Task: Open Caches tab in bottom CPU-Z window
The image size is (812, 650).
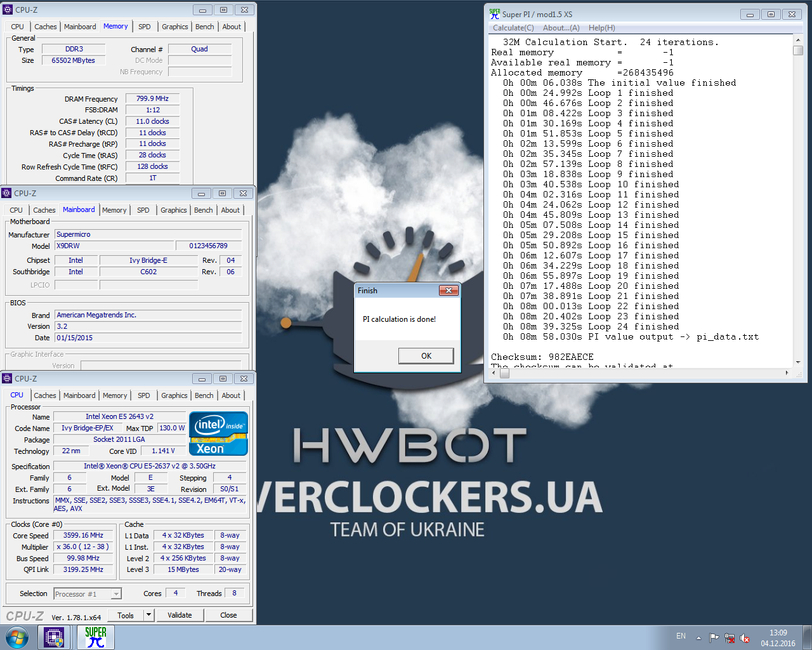Action: point(44,395)
